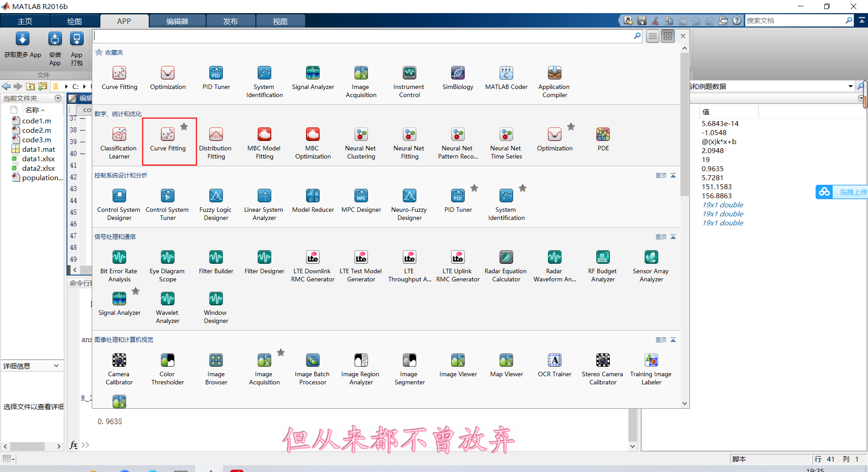Collapse the 信号处理和通信 section
Image resolution: width=868 pixels, height=472 pixels.
click(x=673, y=236)
